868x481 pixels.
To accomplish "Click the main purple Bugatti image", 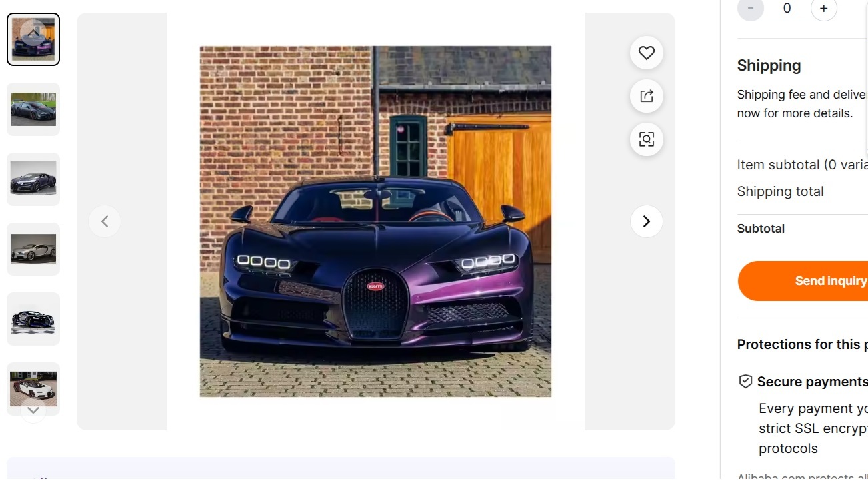I will (x=375, y=221).
